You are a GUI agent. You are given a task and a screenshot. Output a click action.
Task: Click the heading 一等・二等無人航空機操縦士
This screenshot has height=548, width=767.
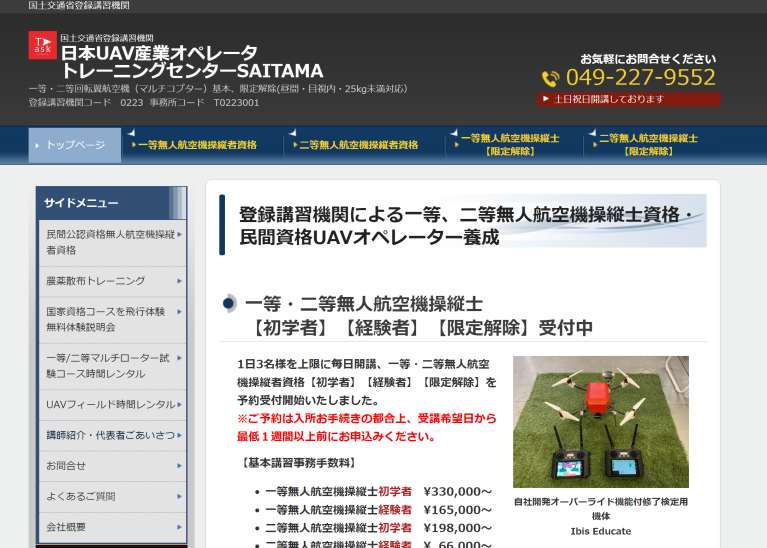tap(363, 304)
